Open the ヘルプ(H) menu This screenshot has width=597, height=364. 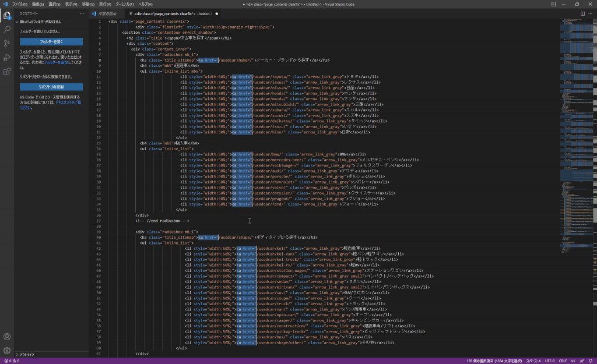click(145, 4)
